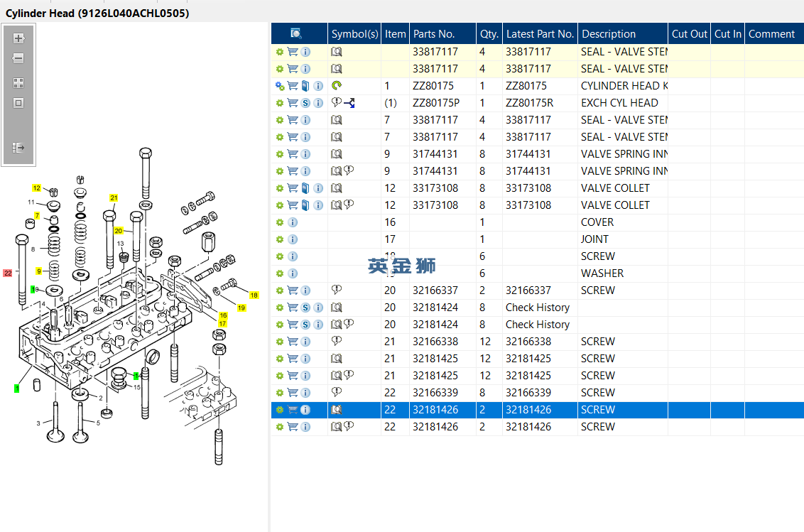Select callout 19 in the diagram
The image size is (804, 532).
coord(241,308)
